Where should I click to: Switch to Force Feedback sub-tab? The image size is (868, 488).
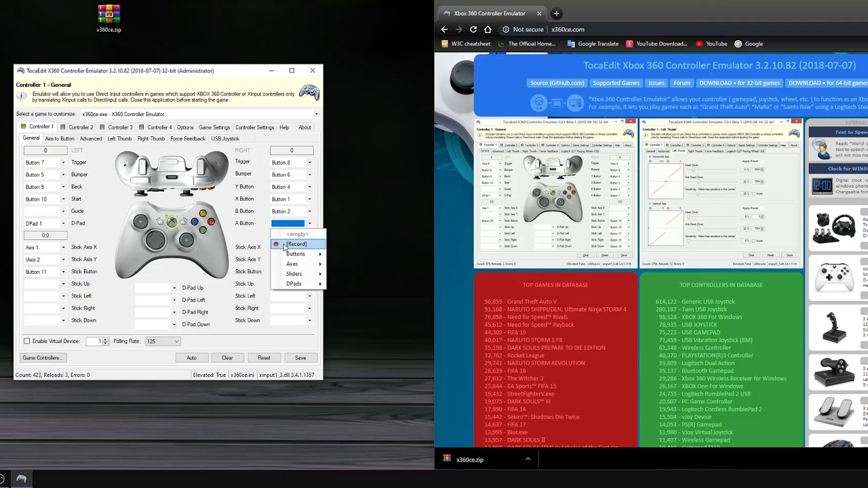click(x=188, y=138)
